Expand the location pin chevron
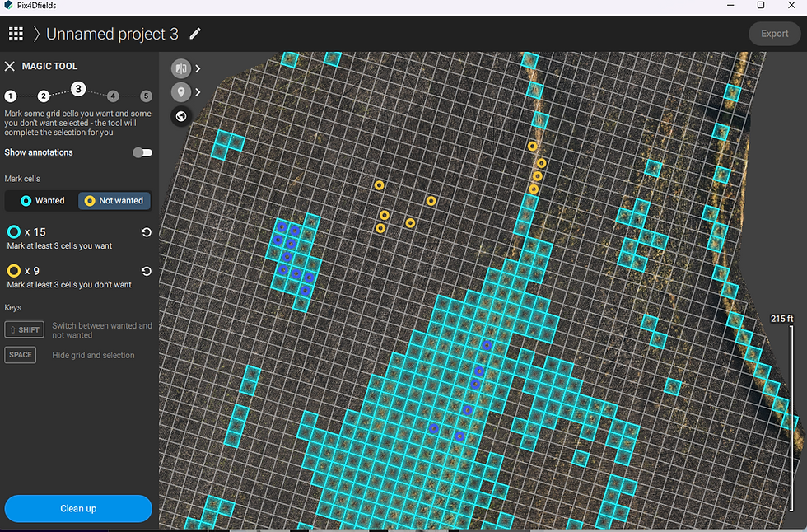This screenshot has width=807, height=532. click(198, 92)
